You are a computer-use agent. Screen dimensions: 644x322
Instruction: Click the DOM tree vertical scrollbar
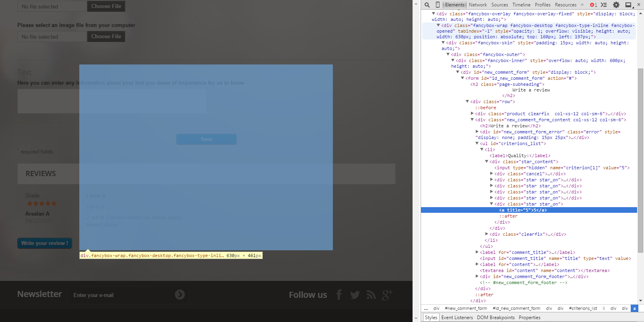pyautogui.click(x=640, y=161)
